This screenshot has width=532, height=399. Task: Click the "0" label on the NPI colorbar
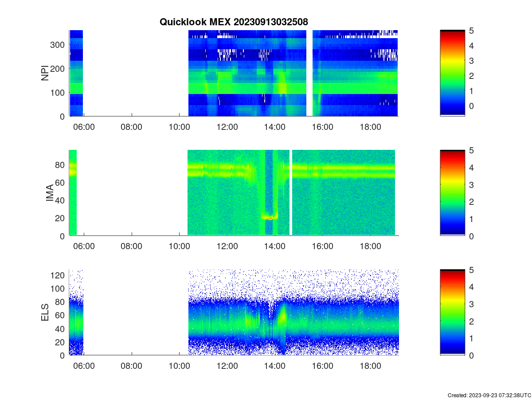click(472, 106)
